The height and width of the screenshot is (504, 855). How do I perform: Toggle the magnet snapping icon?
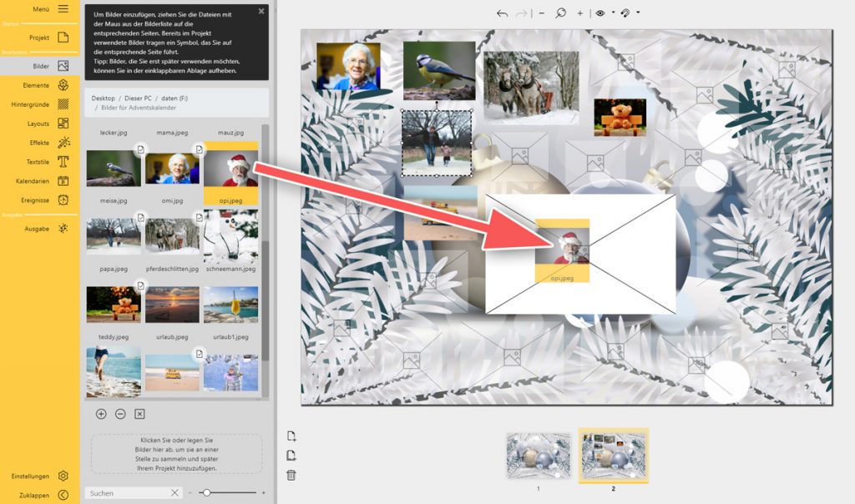click(x=625, y=13)
